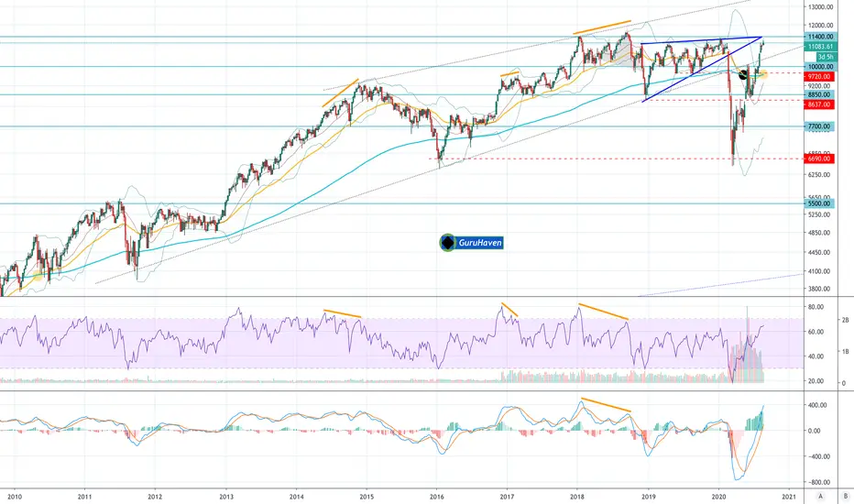Click the 2020 label on time axis
This screenshot has width=854, height=504.
(719, 497)
